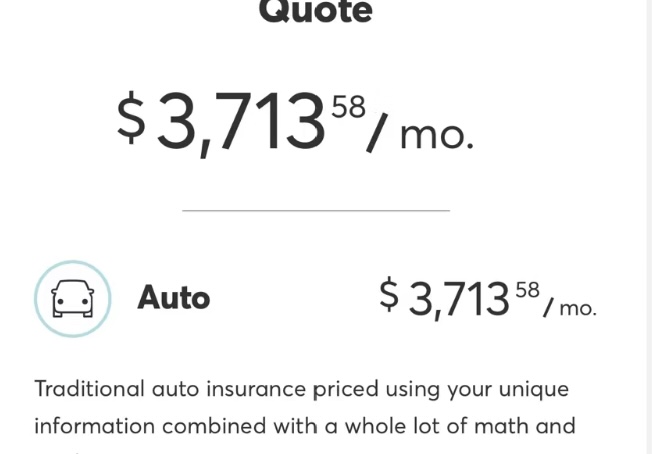Click the 58 cents superscript in Auto row

[528, 290]
